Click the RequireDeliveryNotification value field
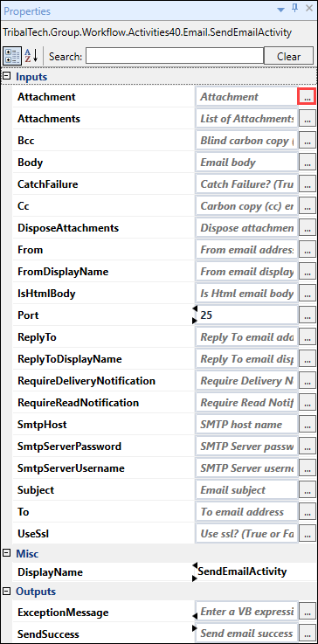This screenshot has height=644, width=318. coord(246,381)
